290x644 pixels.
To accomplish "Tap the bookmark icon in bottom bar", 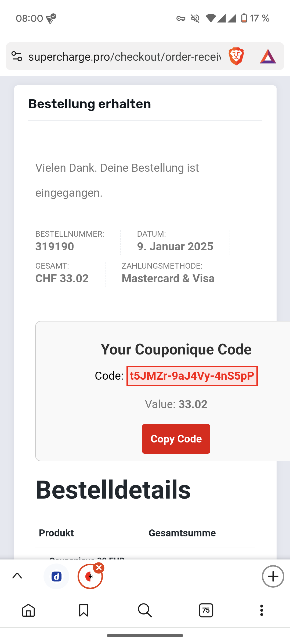I will tap(84, 610).
